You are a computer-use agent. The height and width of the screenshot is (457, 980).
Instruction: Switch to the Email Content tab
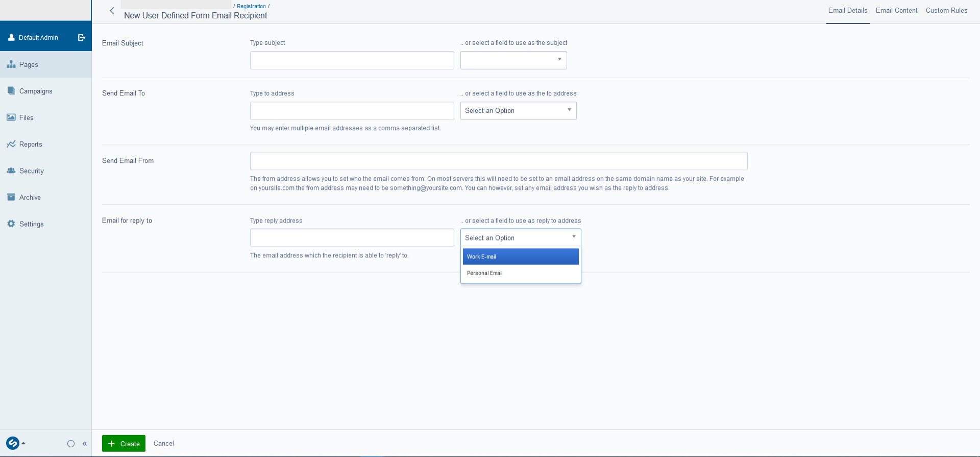click(896, 11)
